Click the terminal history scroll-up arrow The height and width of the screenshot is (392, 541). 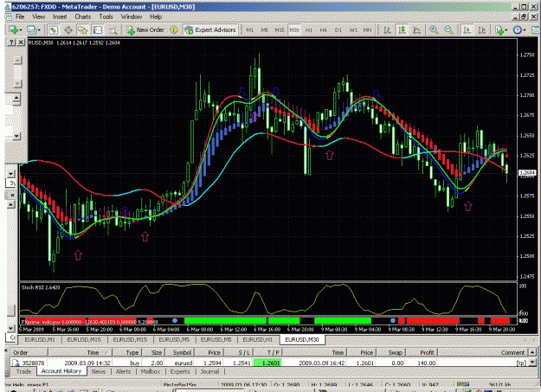[x=532, y=352]
